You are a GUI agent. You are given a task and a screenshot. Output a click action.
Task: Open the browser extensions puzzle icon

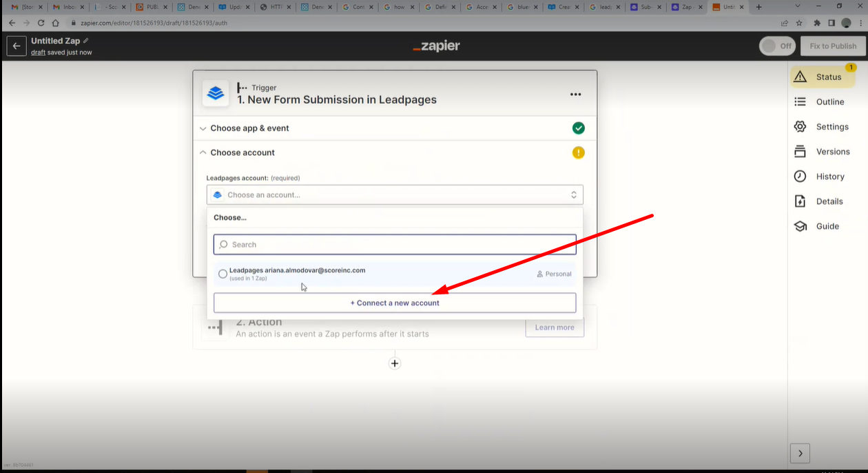pos(817,23)
